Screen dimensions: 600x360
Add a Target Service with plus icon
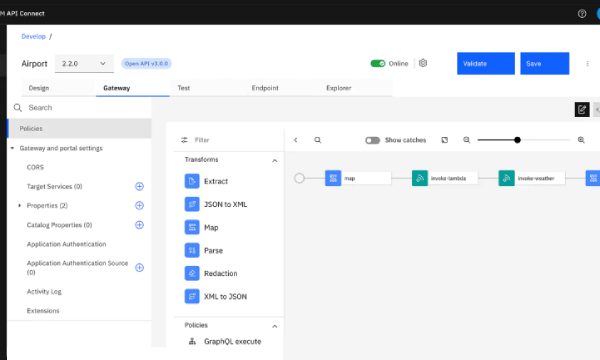click(139, 186)
